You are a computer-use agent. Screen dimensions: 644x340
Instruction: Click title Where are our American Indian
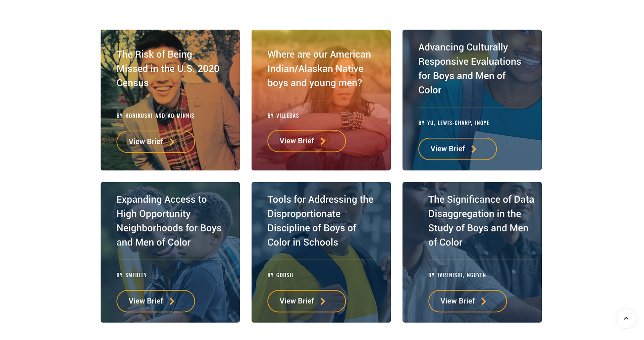(x=319, y=69)
